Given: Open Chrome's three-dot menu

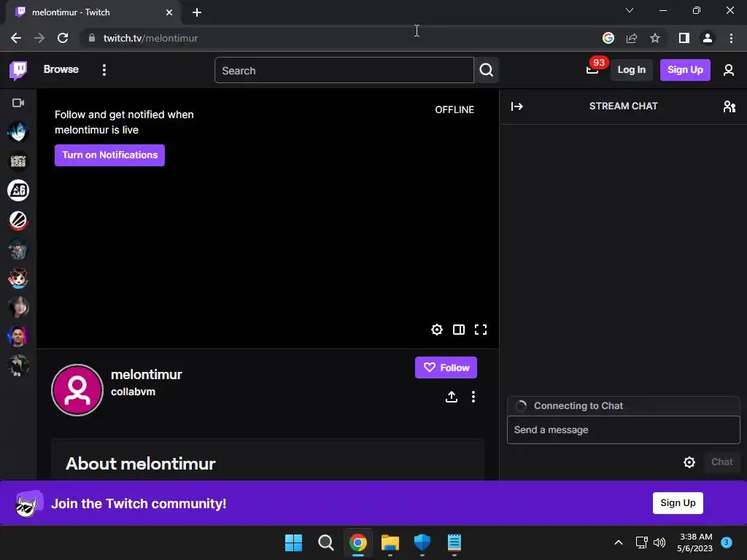Looking at the screenshot, I should tap(731, 38).
